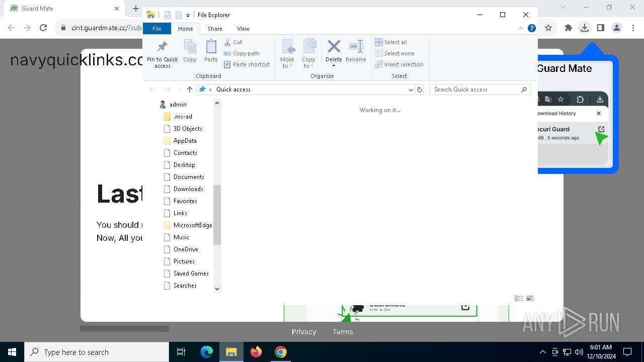Click Properties icon in title bar
Viewport: 644px width, 362px height.
click(168, 15)
